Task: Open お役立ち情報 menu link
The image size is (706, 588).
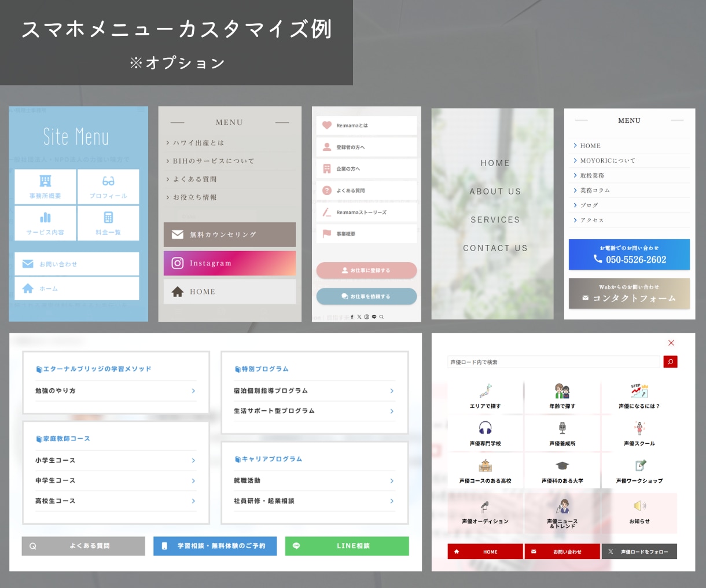Action: [x=194, y=197]
